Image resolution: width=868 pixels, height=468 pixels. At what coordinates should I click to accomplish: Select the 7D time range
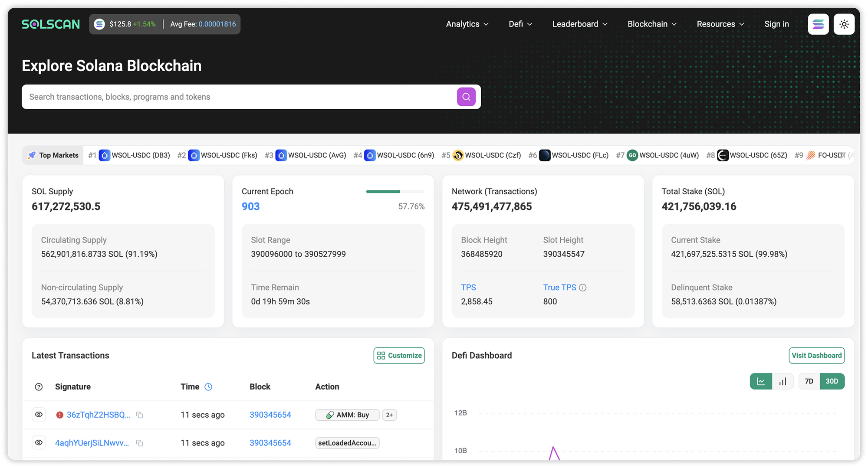[x=809, y=381]
